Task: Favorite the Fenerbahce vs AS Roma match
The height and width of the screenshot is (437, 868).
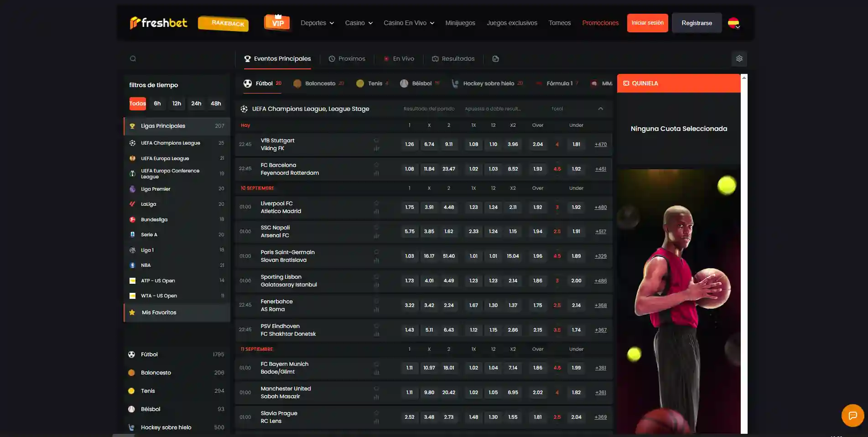Action: pos(376,301)
